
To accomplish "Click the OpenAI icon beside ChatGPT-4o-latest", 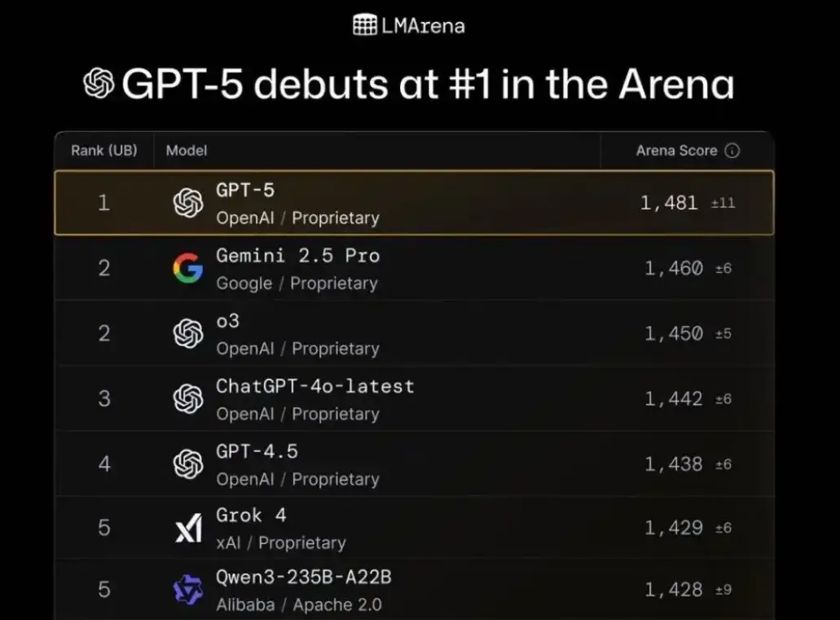I will 188,398.
